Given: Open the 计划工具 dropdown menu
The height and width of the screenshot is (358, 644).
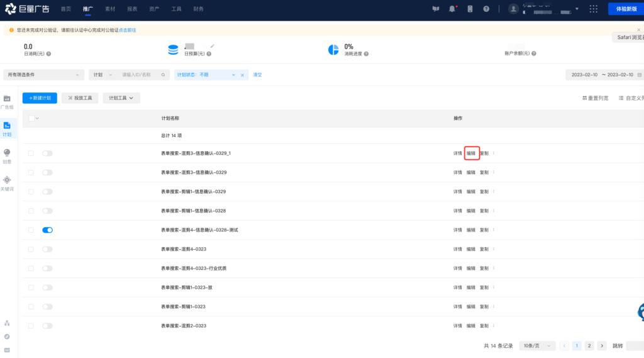Looking at the screenshot, I should [121, 98].
